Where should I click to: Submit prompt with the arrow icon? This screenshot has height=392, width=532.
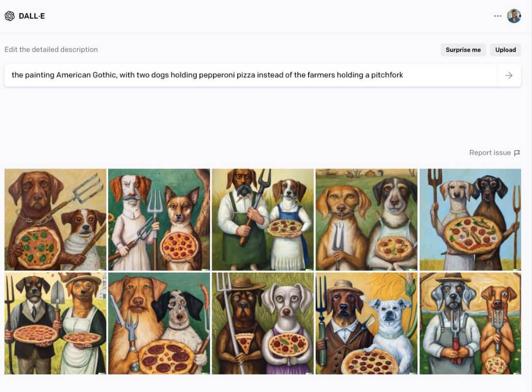(x=509, y=75)
